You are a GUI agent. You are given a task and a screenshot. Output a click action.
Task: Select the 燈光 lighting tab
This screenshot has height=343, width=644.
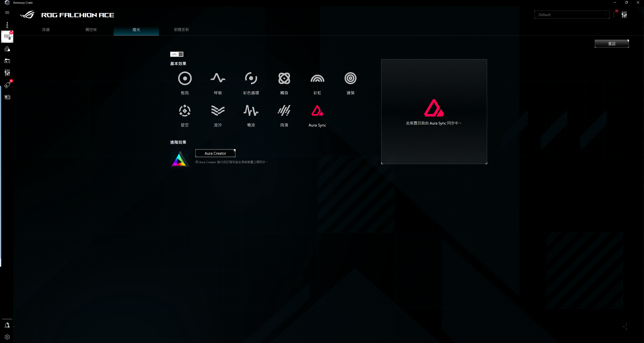click(x=136, y=30)
